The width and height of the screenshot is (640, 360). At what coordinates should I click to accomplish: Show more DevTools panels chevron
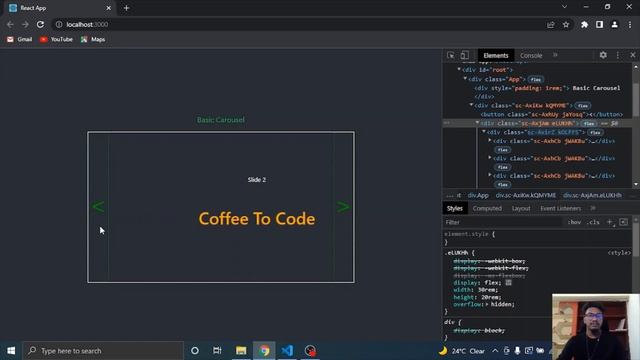tap(555, 55)
